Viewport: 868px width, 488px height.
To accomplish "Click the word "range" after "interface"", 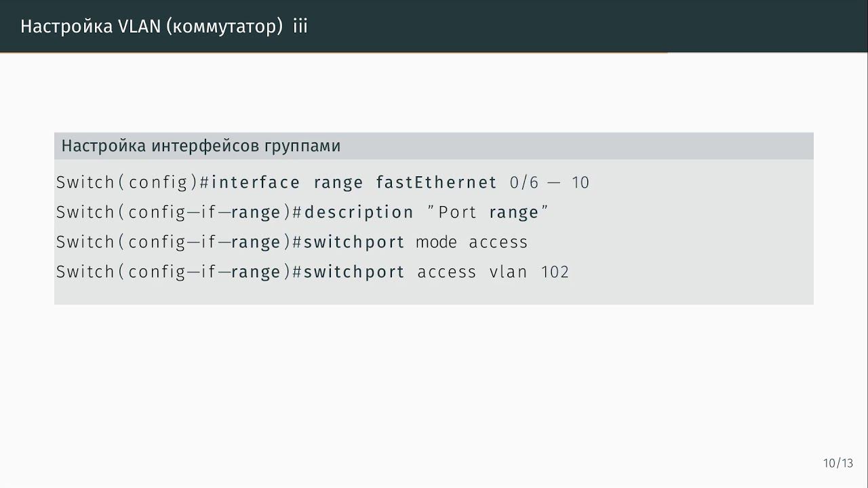I will pyautogui.click(x=338, y=182).
